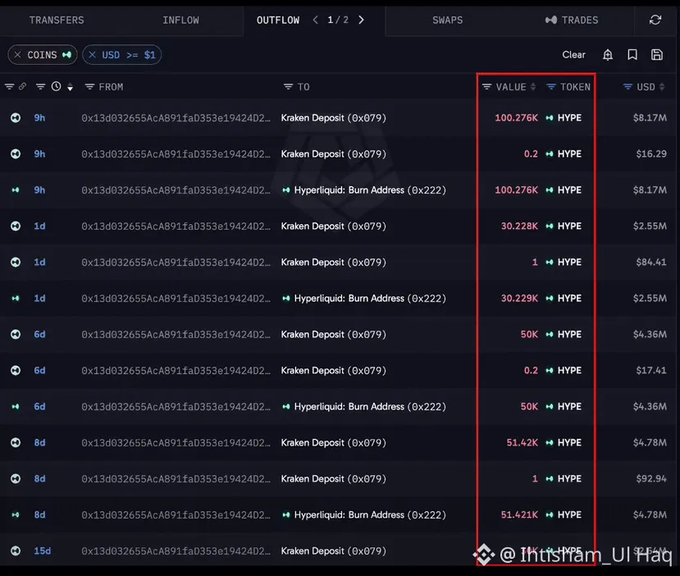Click USD amount $17.41
This screenshot has height=576, width=680.
651,370
